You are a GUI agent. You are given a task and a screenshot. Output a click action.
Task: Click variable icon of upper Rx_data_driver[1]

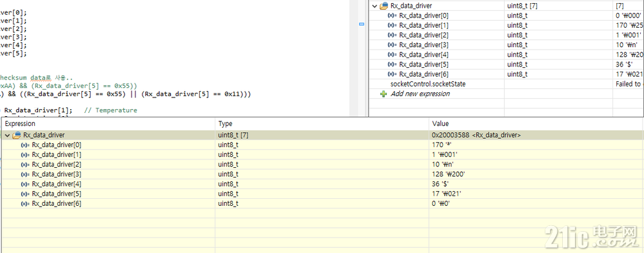tap(392, 26)
